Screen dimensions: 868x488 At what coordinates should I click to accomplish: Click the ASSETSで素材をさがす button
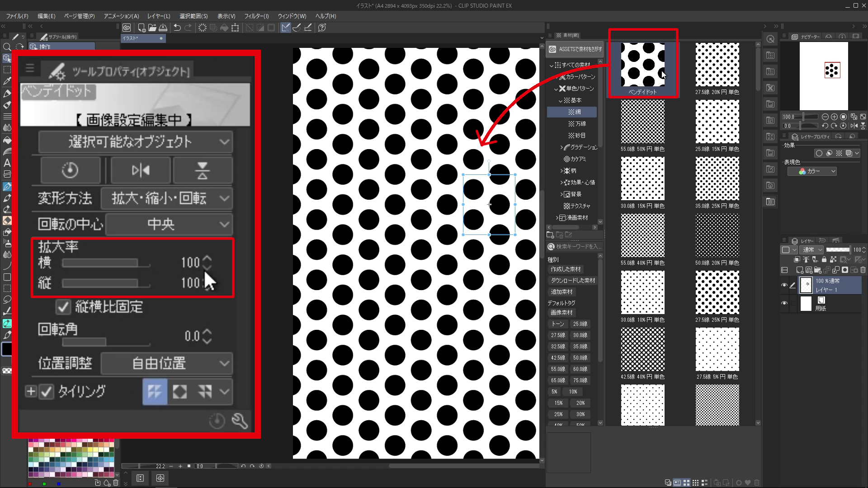click(x=575, y=49)
